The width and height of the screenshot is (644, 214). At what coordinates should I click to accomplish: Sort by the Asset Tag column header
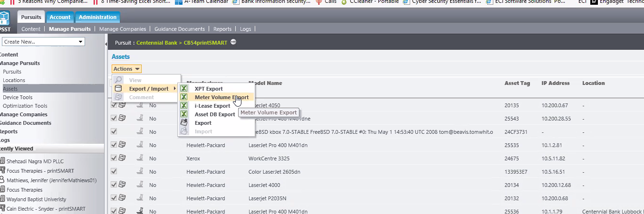pos(517,83)
